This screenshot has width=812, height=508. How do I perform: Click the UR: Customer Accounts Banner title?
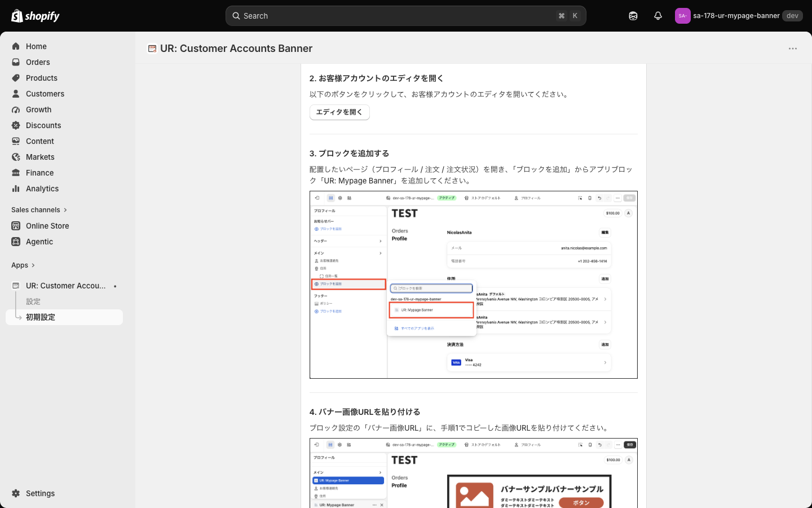[x=236, y=49]
